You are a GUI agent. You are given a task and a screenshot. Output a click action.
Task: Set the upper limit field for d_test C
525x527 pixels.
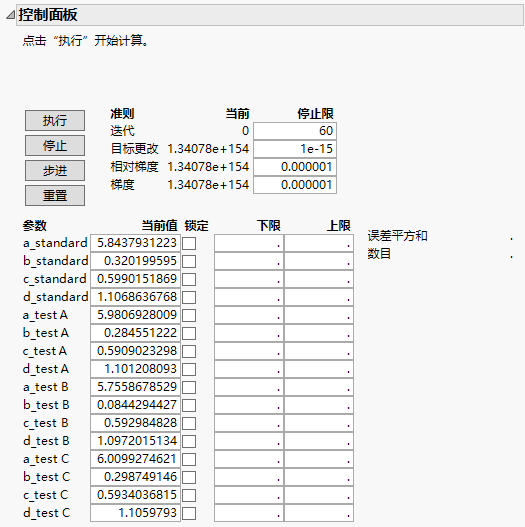click(x=319, y=513)
